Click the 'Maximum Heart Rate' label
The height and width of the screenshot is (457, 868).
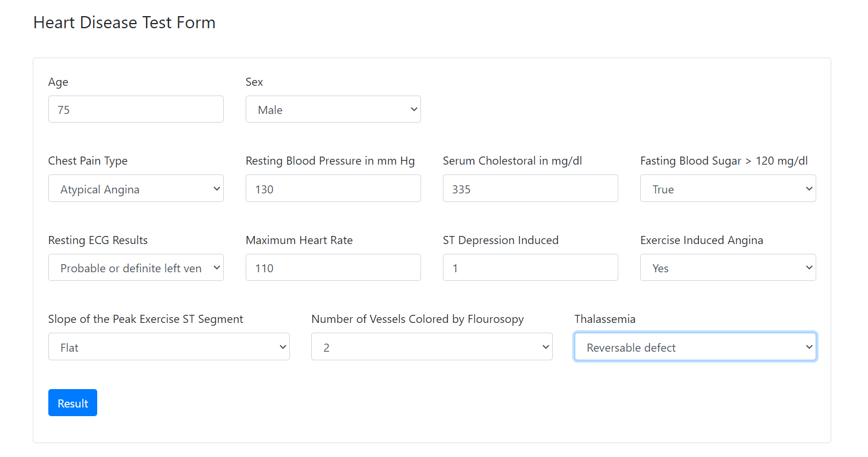299,240
